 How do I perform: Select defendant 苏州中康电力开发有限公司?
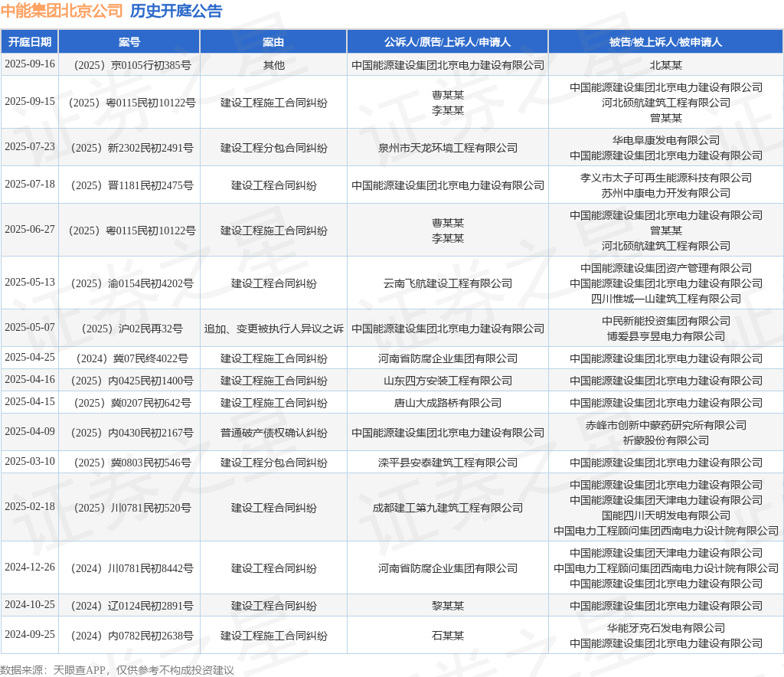click(x=666, y=193)
